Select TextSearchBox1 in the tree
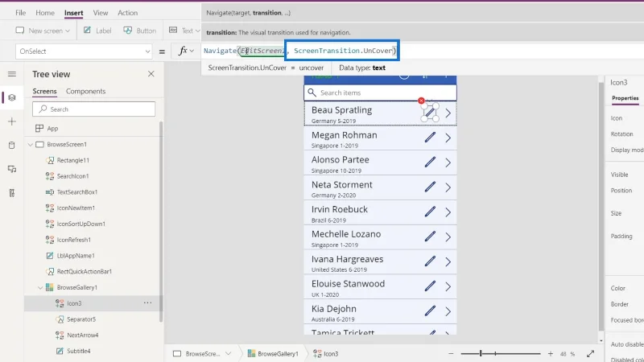Image resolution: width=644 pixels, height=362 pixels. (77, 192)
